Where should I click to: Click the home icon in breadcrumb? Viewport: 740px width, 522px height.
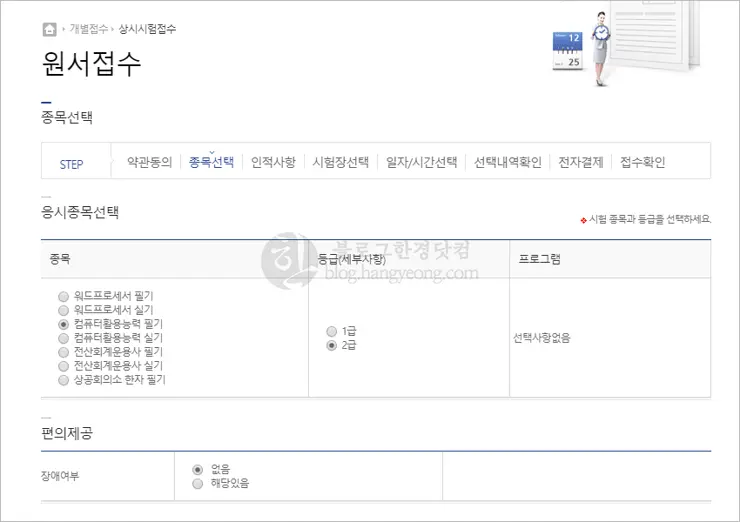coord(50,29)
